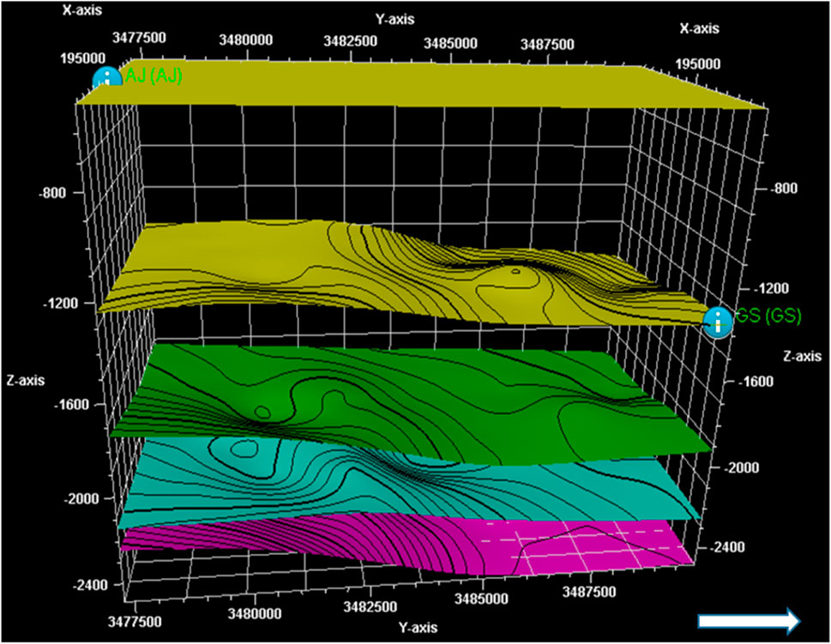The height and width of the screenshot is (644, 831).
Task: Click the top-left X-axis title label
Action: click(x=82, y=9)
